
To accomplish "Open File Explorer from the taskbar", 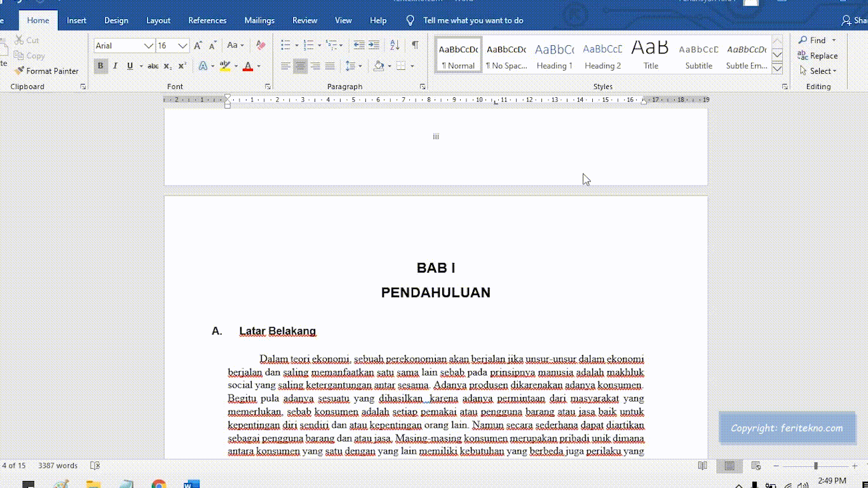I will tap(93, 484).
